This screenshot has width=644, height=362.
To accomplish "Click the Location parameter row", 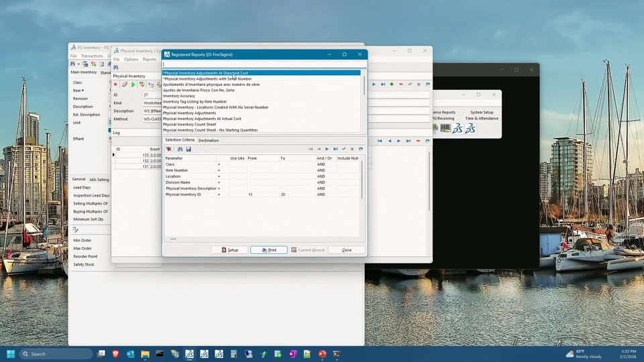I will [x=262, y=176].
